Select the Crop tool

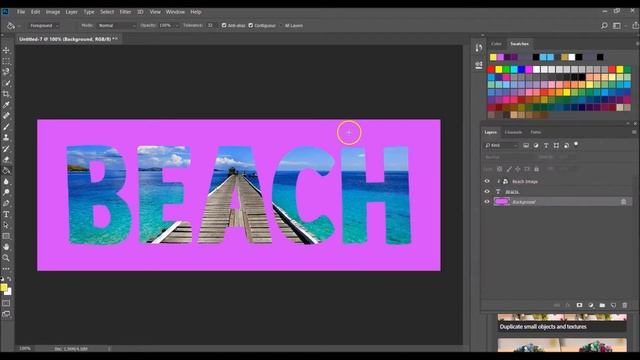coord(6,94)
